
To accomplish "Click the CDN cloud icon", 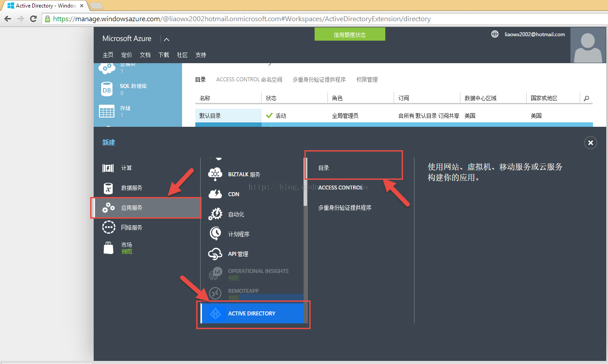I will click(x=215, y=194).
